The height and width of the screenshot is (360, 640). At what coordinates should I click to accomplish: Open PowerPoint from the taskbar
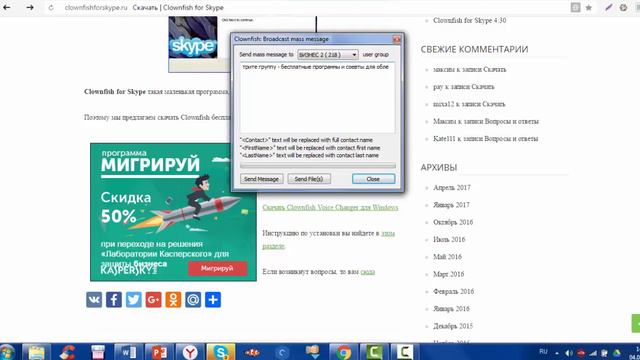coord(159,352)
